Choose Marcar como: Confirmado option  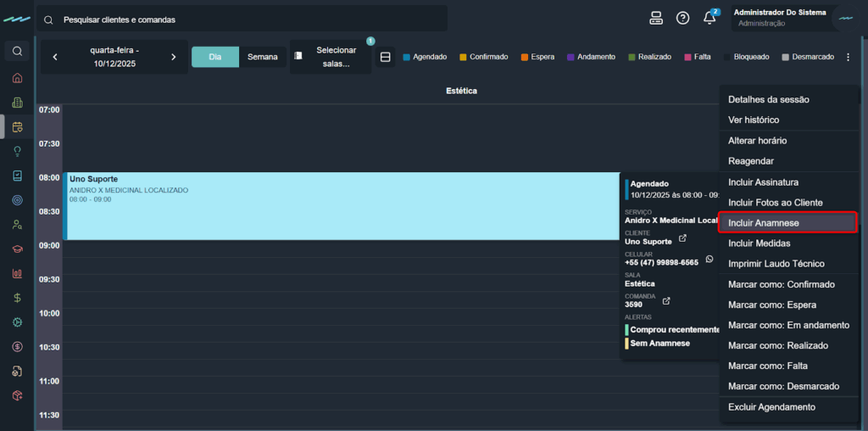(x=781, y=284)
